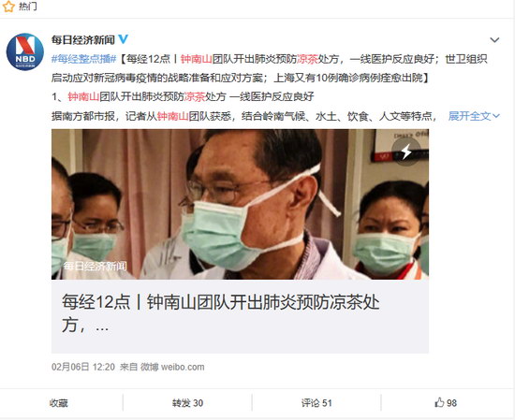The image size is (515, 420).
Task: Open the 每日经济新闻 account name
Action: [82, 39]
